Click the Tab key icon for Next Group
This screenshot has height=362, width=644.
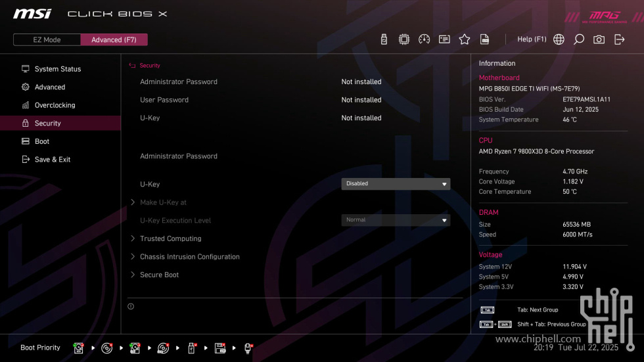[x=488, y=310]
